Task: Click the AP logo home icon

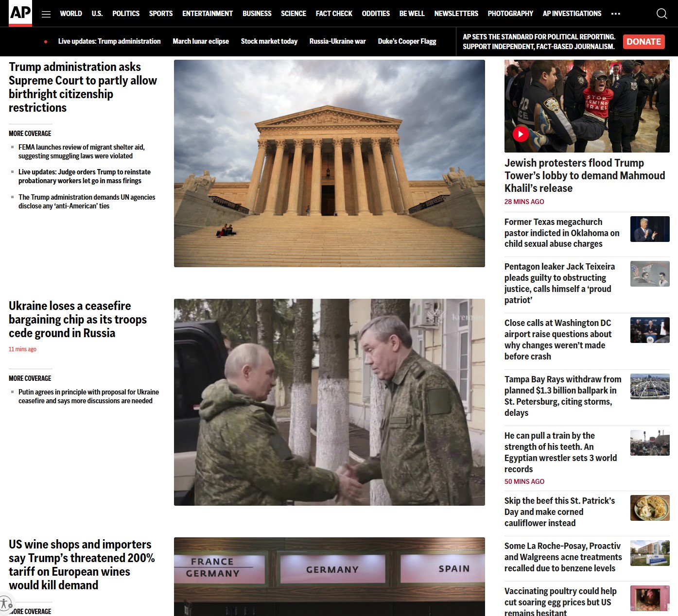Action: 20,13
